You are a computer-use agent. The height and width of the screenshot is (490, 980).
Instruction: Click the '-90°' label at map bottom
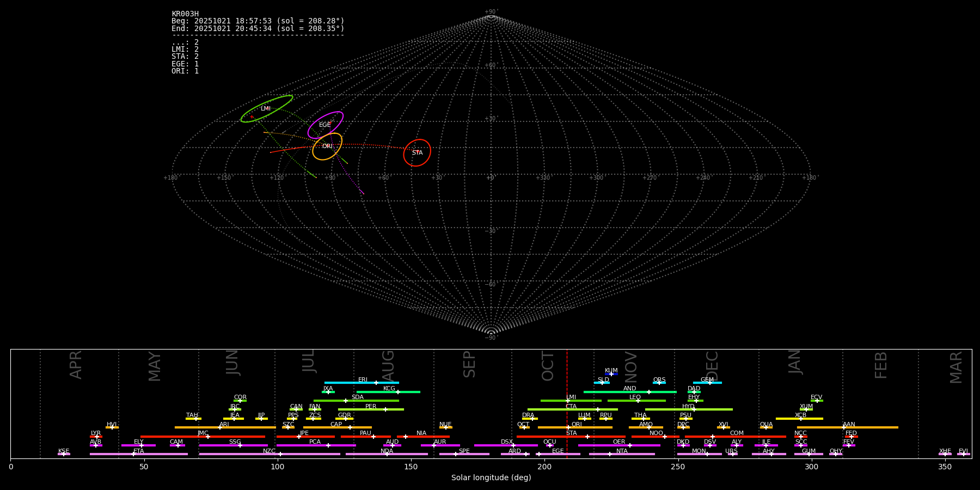click(491, 338)
